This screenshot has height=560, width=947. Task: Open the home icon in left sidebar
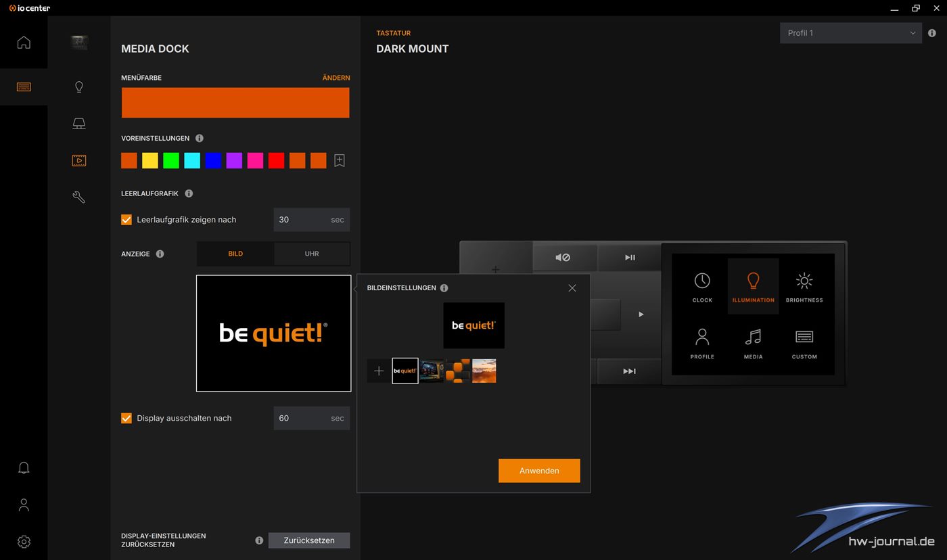click(24, 43)
